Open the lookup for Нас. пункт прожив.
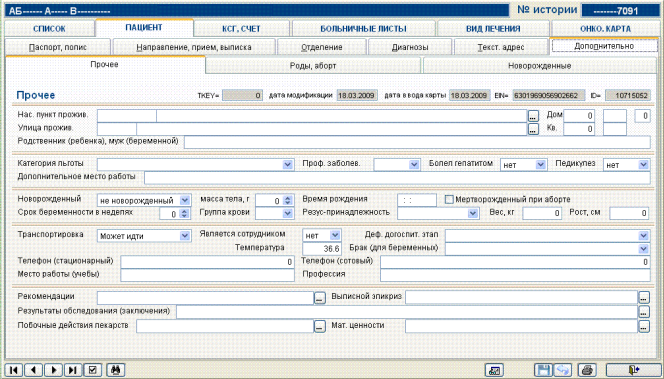 click(x=533, y=116)
